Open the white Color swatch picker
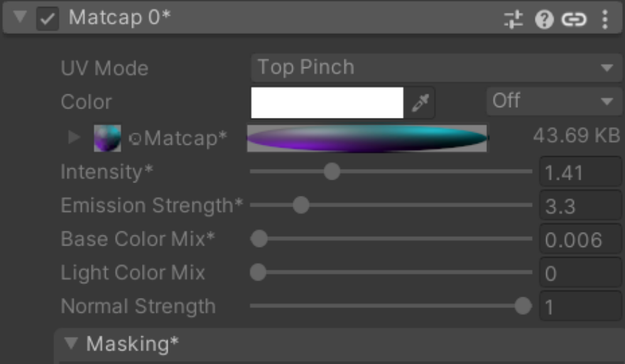The image size is (625, 364). pos(327,103)
